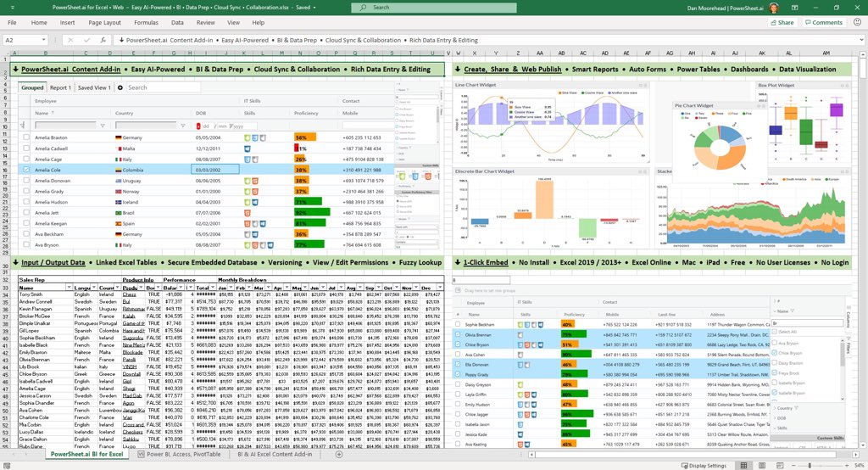The height and width of the screenshot is (470, 868).
Task: Open the feedback smiley icon
Action: (857, 22)
